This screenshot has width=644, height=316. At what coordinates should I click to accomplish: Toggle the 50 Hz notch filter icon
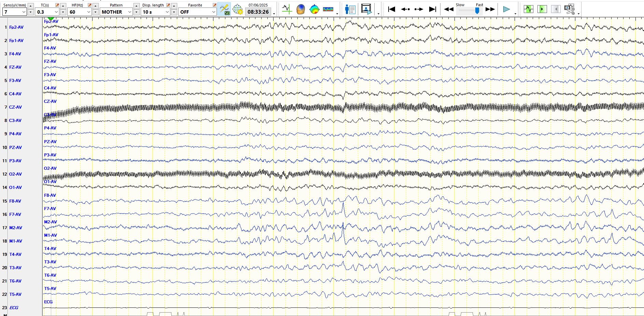[224, 9]
